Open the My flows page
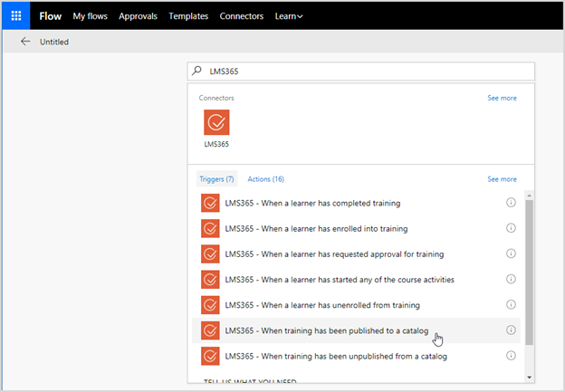 click(x=90, y=16)
